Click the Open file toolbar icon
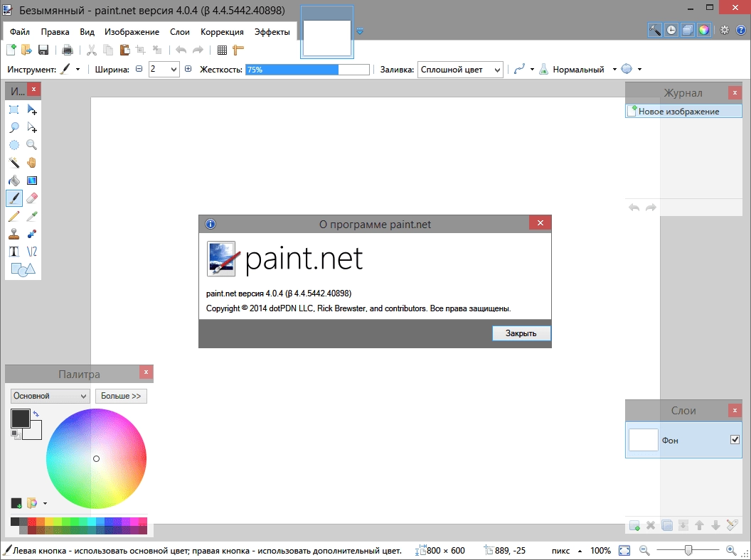 pyautogui.click(x=26, y=49)
